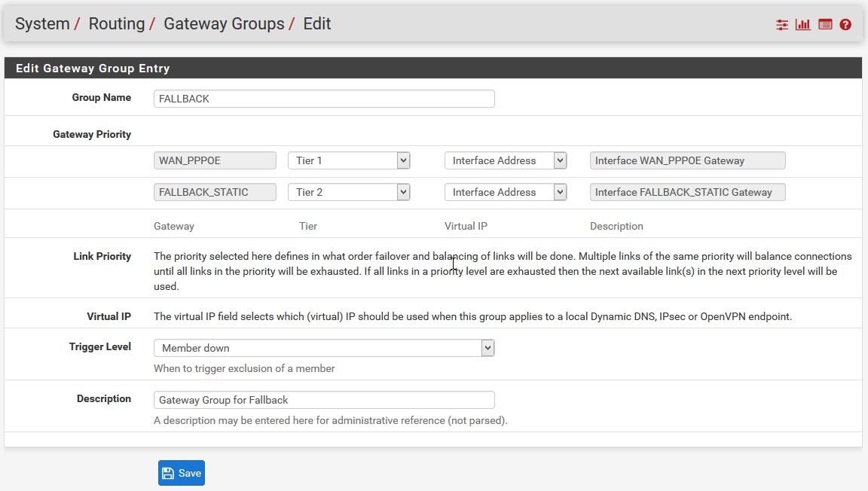This screenshot has height=491, width=868.
Task: Click the help question mark icon
Action: (845, 25)
